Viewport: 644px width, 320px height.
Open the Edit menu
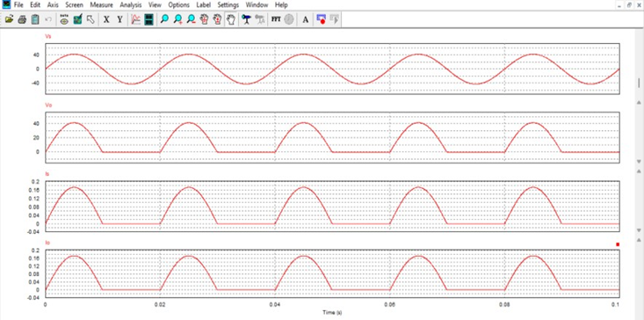point(35,5)
